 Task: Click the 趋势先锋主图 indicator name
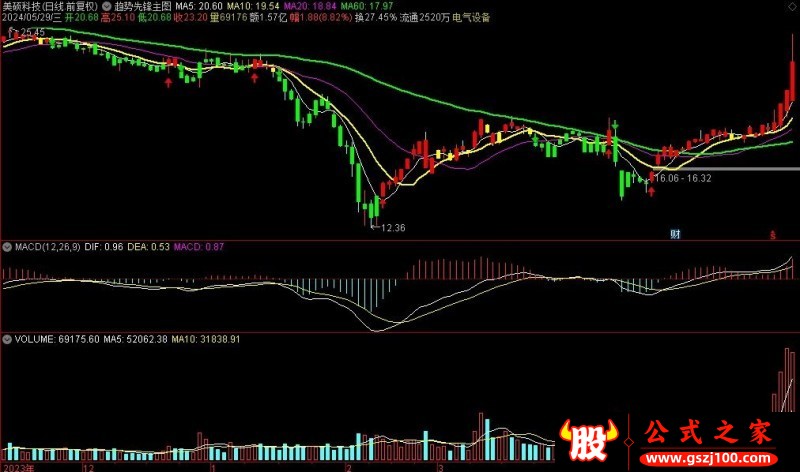coord(142,7)
